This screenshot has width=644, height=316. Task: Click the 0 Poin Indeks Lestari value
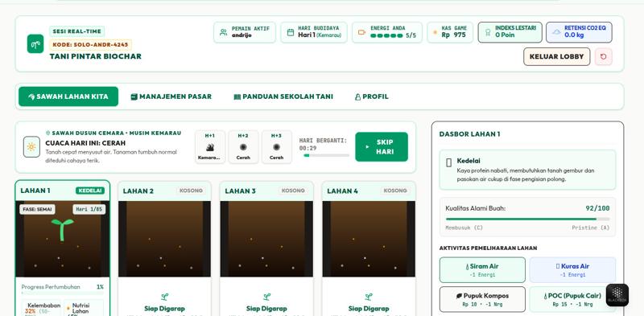505,35
